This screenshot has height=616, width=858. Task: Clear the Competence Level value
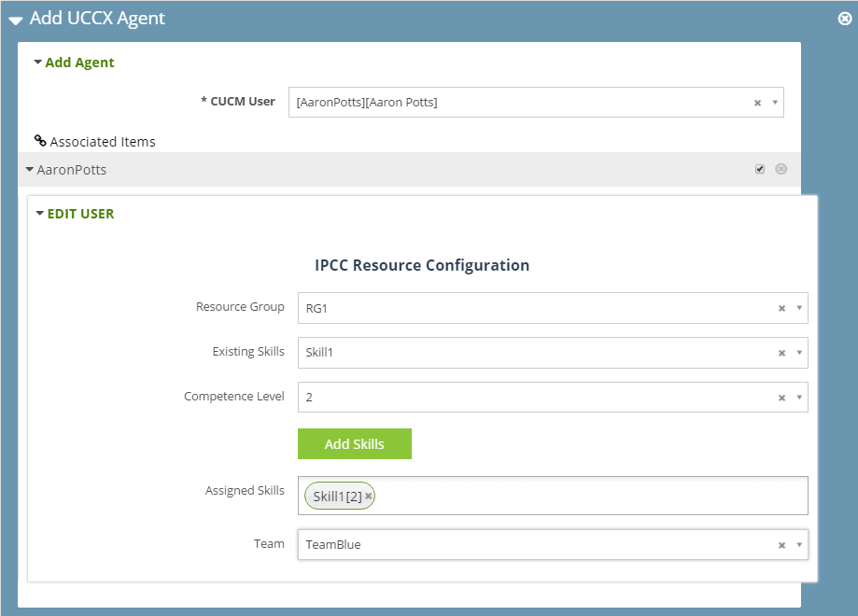782,399
